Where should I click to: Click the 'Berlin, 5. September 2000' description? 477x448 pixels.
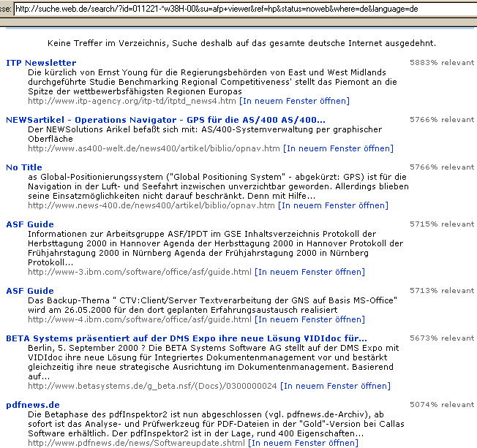point(213,362)
